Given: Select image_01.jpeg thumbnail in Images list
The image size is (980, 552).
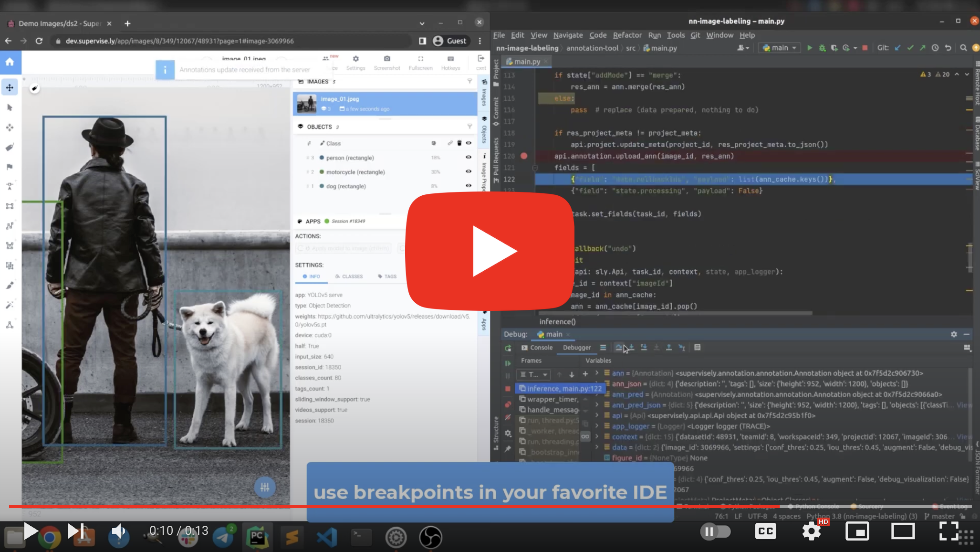Looking at the screenshot, I should tap(306, 104).
